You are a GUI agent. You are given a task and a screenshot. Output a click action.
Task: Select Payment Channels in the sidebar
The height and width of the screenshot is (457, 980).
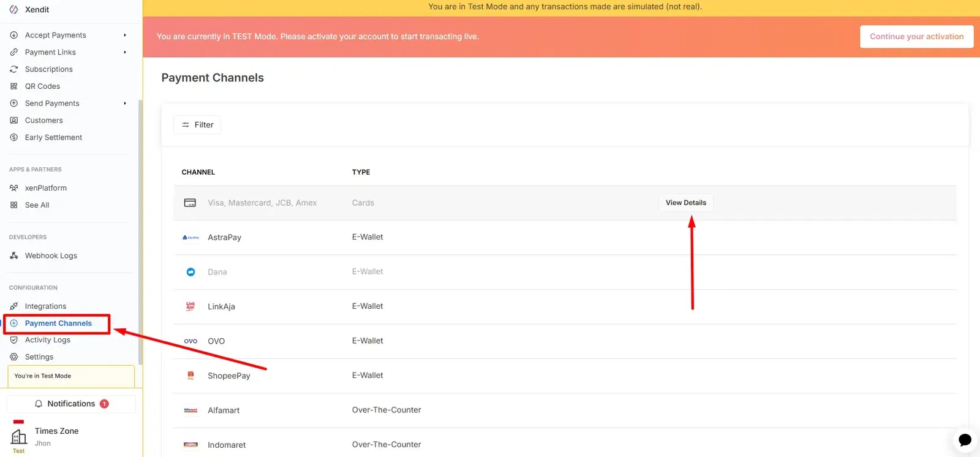[58, 323]
